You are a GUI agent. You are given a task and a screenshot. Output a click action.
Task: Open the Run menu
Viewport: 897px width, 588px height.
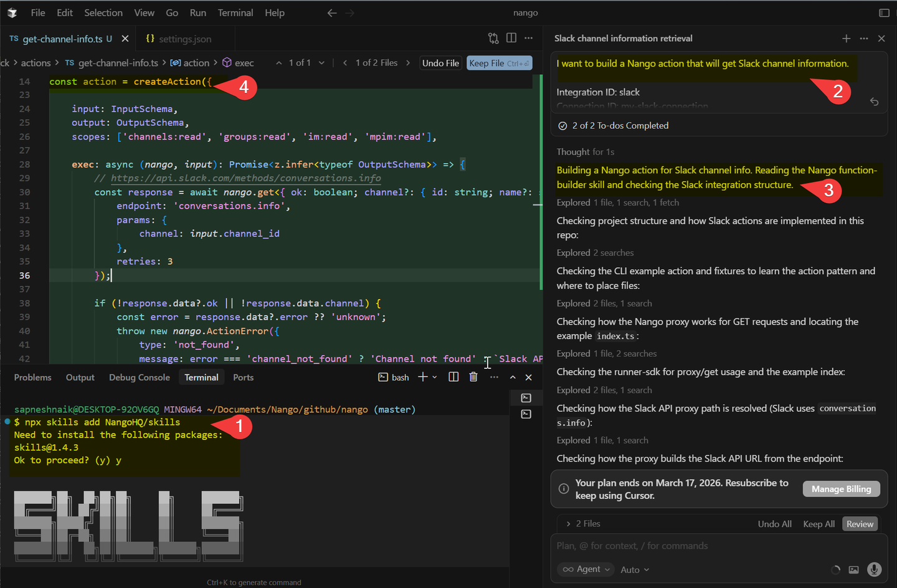pos(198,12)
